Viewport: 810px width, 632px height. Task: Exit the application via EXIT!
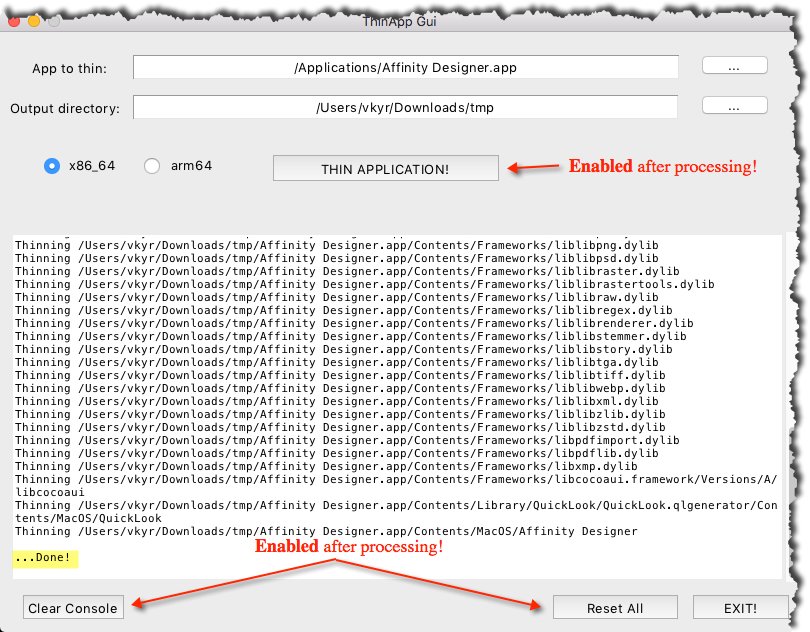pos(740,607)
